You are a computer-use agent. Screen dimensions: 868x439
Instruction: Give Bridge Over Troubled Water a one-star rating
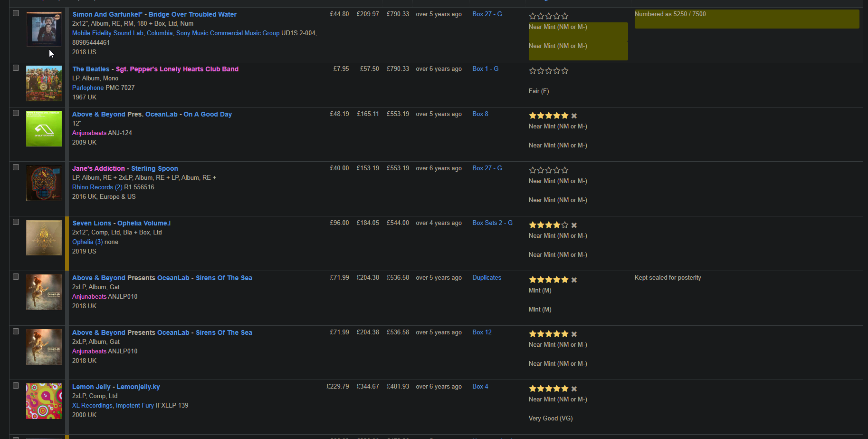pyautogui.click(x=533, y=16)
